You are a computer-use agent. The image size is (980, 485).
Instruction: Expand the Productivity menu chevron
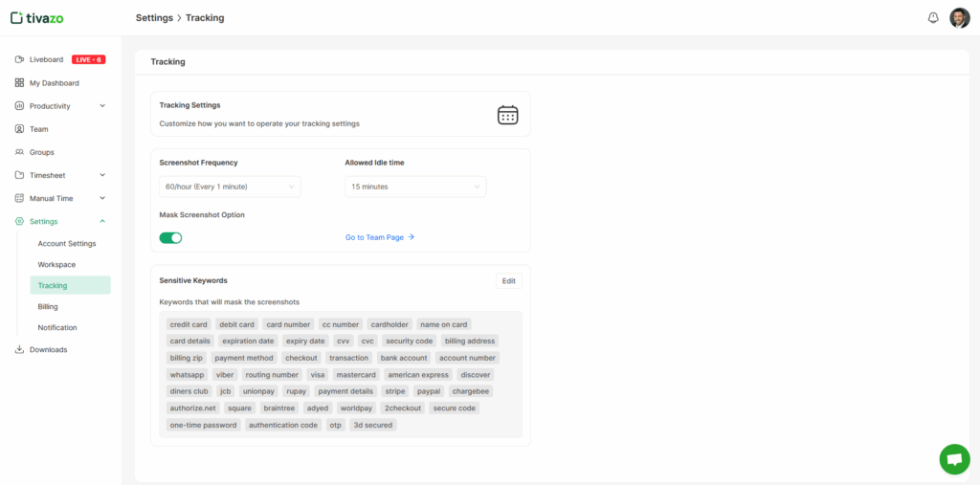pos(102,106)
